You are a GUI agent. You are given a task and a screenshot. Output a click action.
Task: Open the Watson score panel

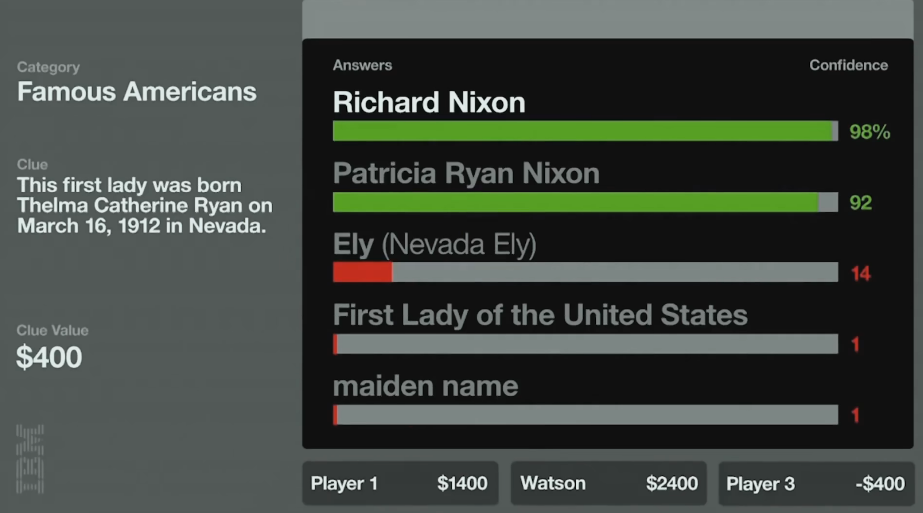608,484
